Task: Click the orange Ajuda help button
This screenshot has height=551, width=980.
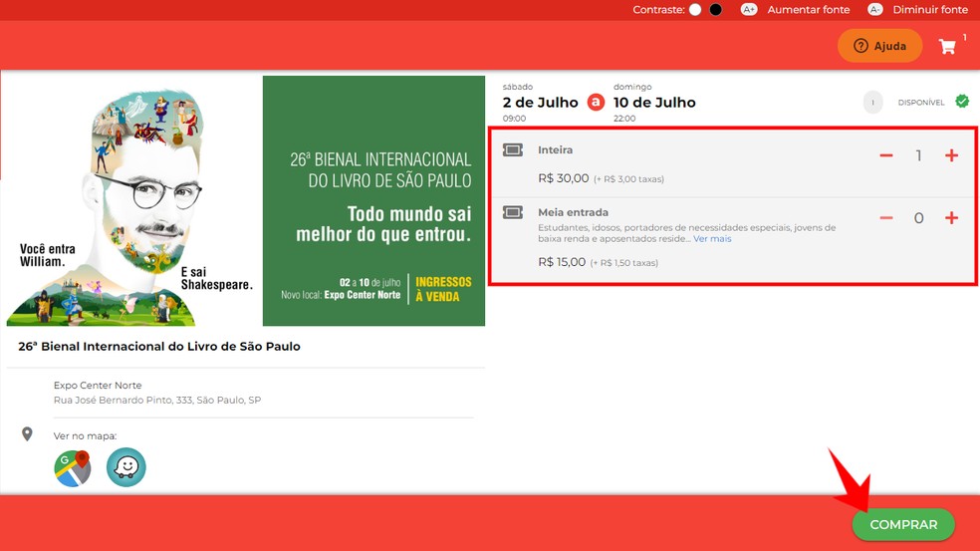Action: 879,46
